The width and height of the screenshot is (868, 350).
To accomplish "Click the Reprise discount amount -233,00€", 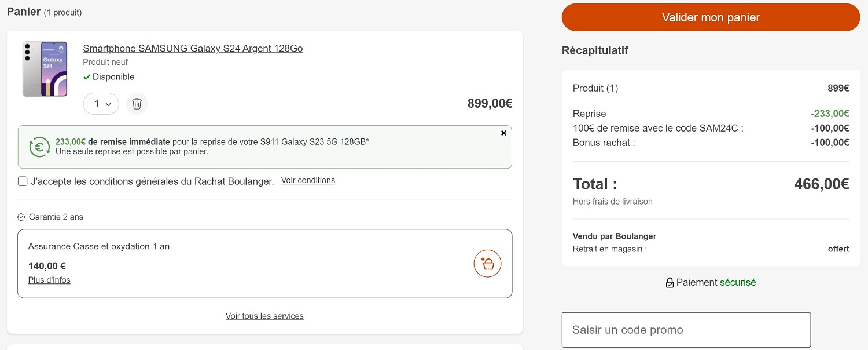I will [x=830, y=114].
